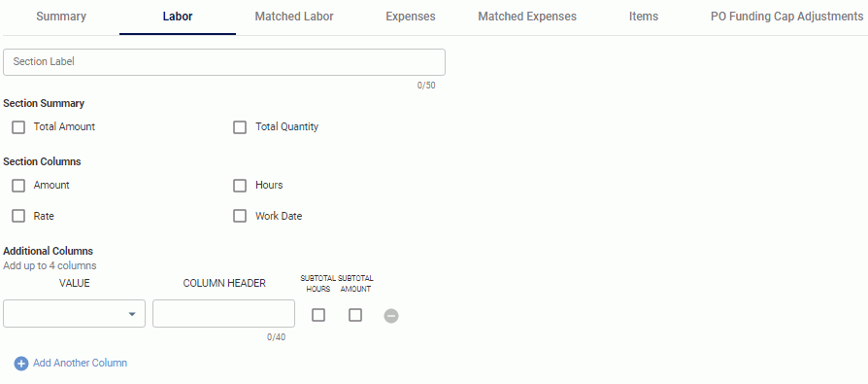Select the Rate column checkbox
This screenshot has width=868, height=384.
pyautogui.click(x=18, y=216)
